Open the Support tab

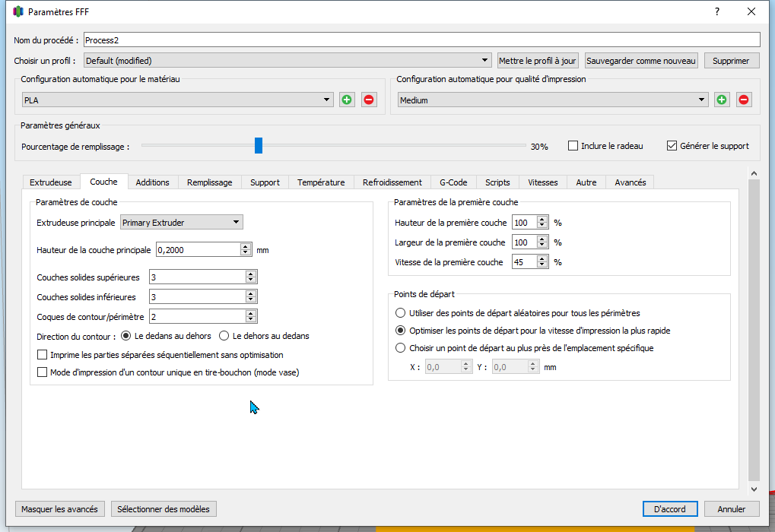[265, 182]
